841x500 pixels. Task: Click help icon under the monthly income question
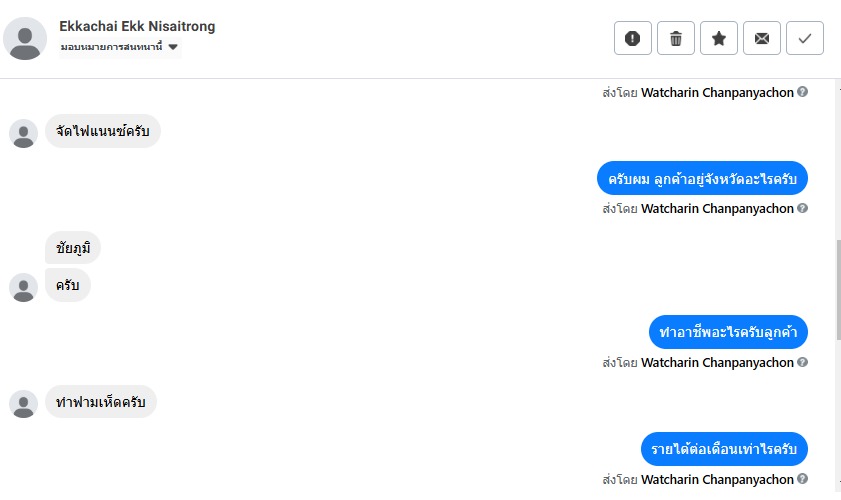(803, 479)
